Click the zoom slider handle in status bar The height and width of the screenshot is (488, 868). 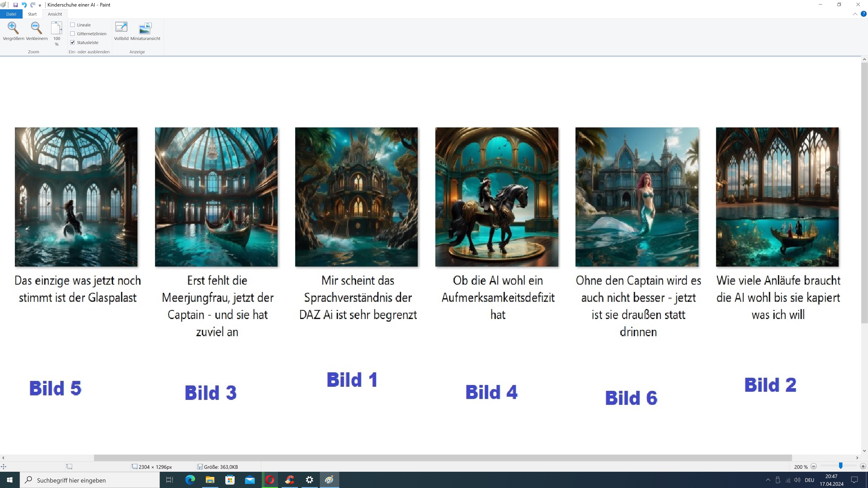pyautogui.click(x=841, y=466)
